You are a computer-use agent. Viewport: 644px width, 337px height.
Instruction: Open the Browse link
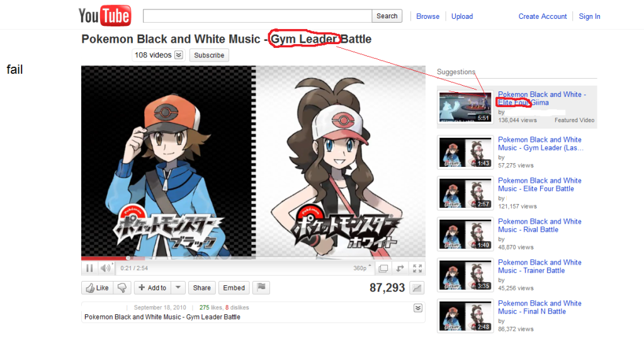tap(427, 16)
